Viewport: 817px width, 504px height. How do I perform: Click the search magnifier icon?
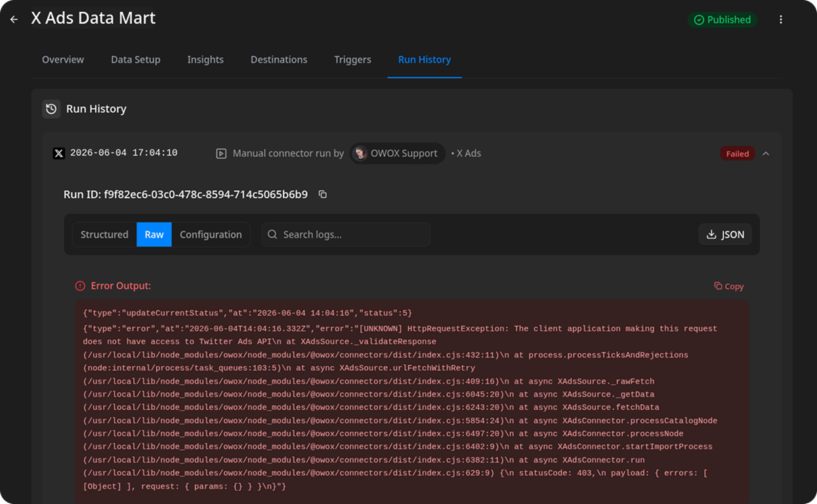pos(272,234)
